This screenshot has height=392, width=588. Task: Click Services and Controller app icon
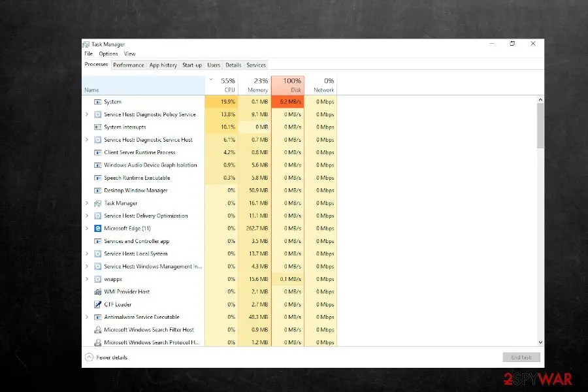(97, 241)
